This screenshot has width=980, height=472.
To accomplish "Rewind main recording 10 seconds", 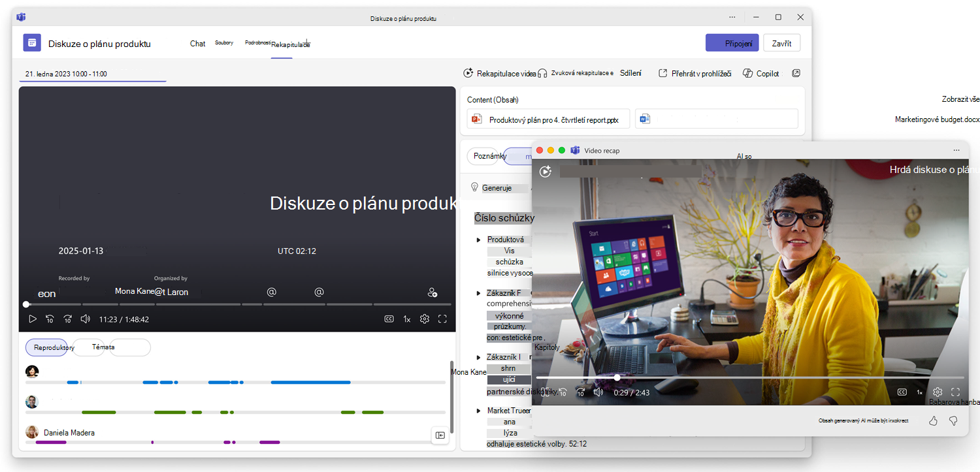I will (x=50, y=319).
